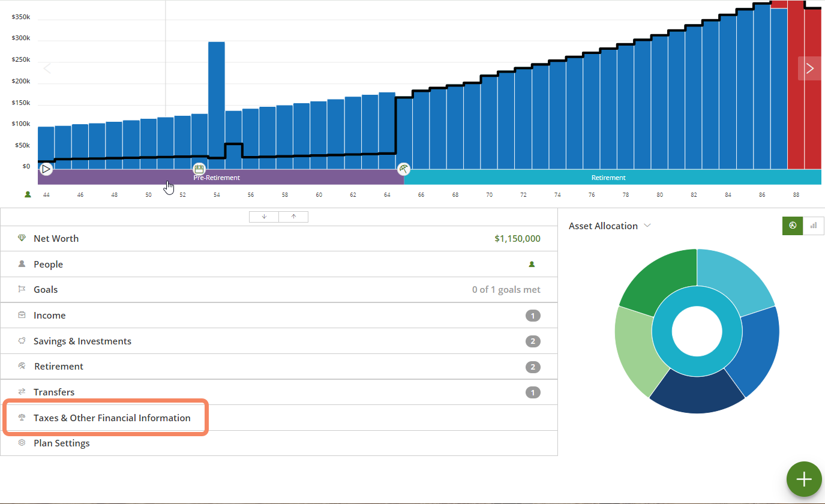825x504 pixels.
Task: Click the up arrow expand button
Action: (x=293, y=217)
